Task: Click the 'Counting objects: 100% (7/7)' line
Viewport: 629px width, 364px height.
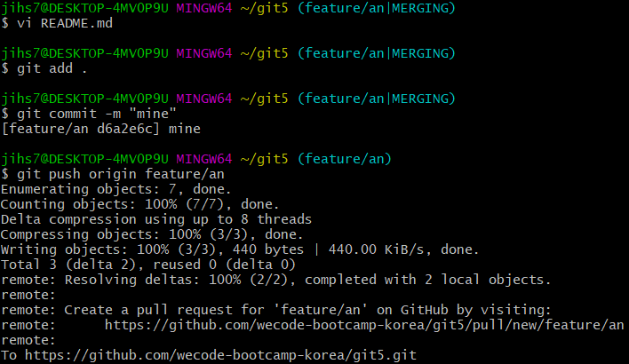Action: pyautogui.click(x=139, y=204)
